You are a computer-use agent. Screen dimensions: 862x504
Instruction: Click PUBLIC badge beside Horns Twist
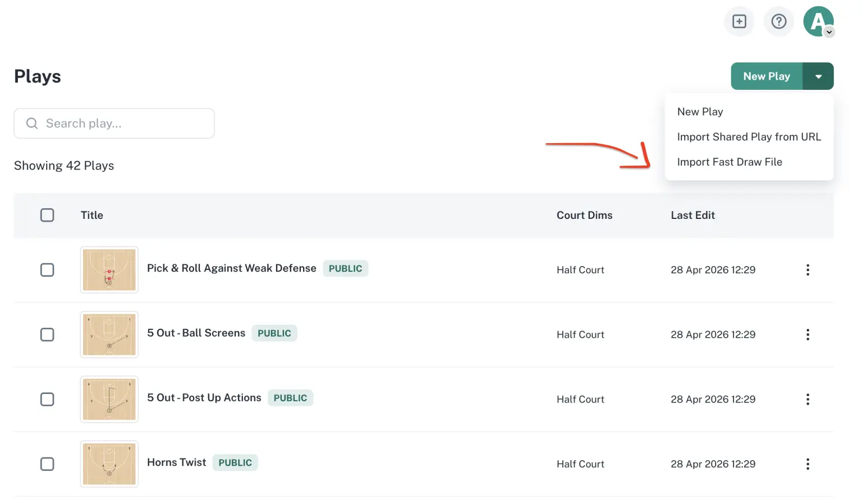pos(235,462)
